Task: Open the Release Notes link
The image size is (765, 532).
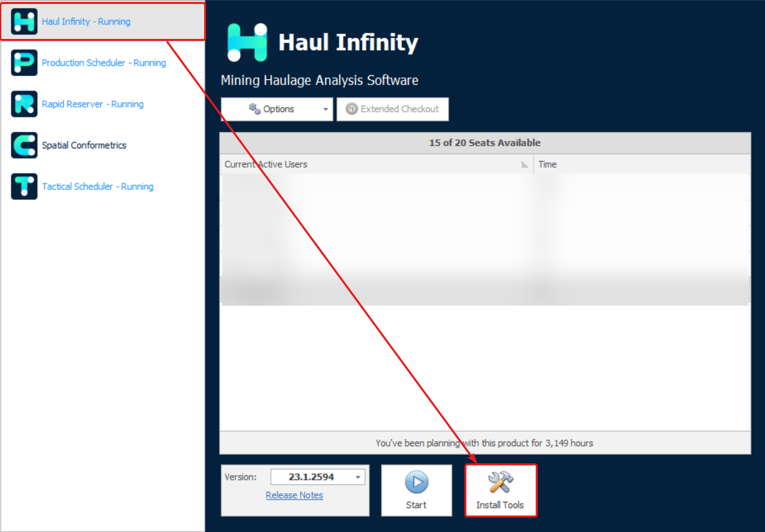Action: (294, 495)
